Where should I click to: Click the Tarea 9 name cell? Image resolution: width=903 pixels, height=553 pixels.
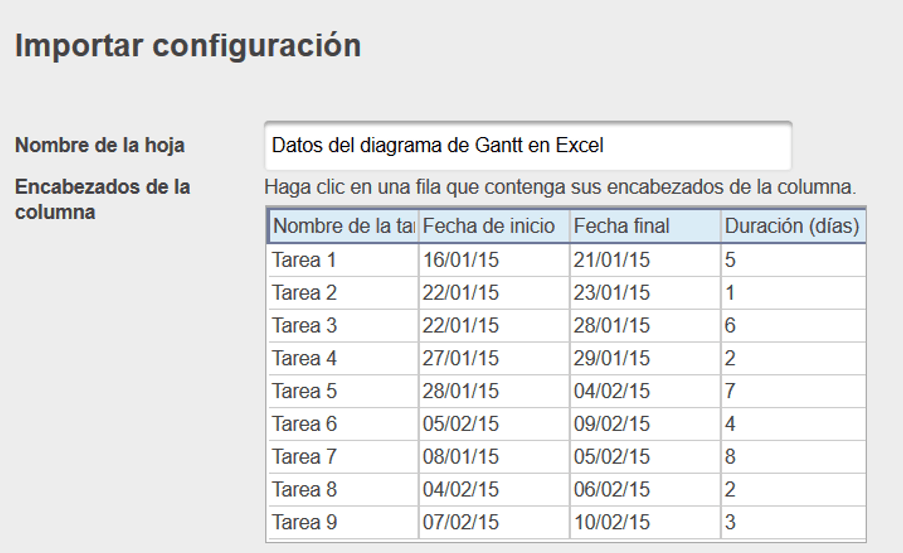(x=343, y=523)
